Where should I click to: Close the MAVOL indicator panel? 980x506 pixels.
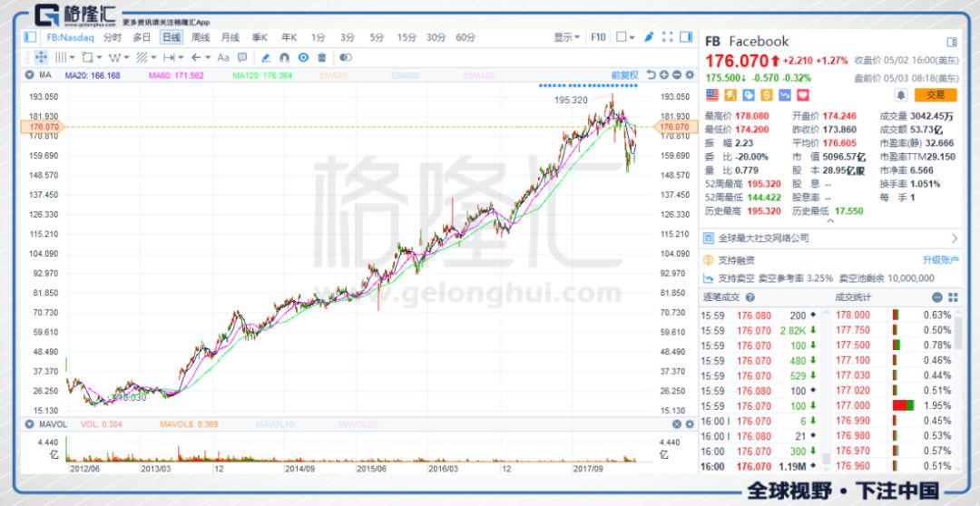[676, 424]
